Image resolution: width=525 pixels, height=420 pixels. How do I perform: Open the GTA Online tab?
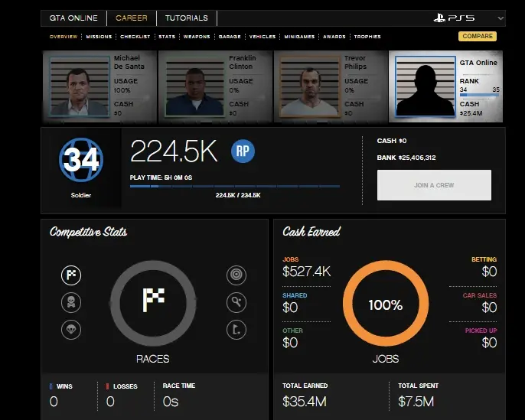point(73,18)
